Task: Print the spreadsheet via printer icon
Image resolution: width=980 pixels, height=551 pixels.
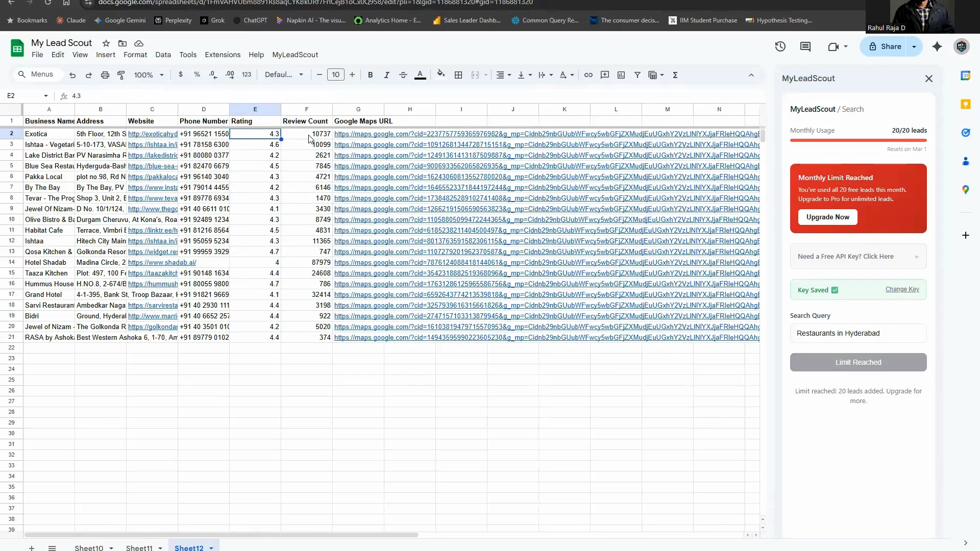Action: tap(105, 75)
